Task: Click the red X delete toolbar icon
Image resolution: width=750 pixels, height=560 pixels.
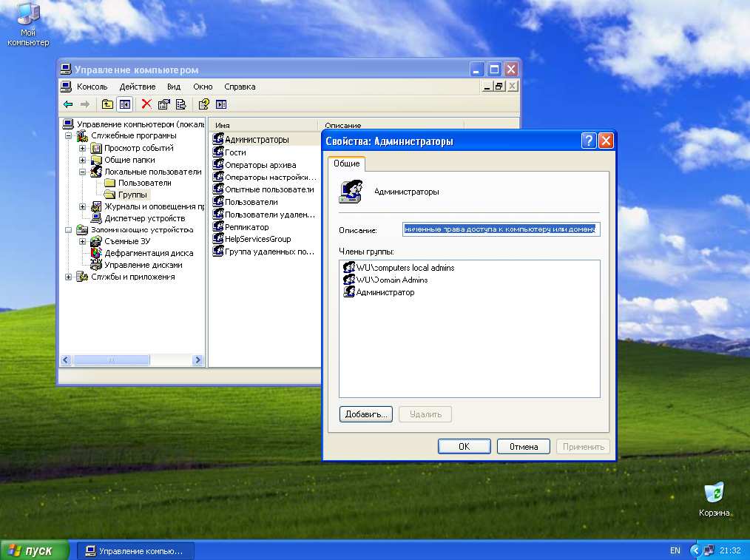Action: (147, 104)
